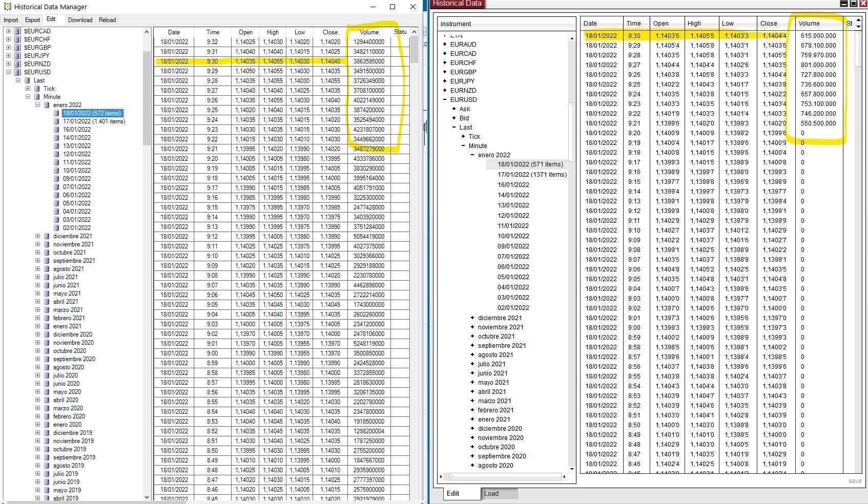Screen dimensions: 868x504
Task: Select '17/01/2022 (1371 items)' in Historical Data
Action: (532, 175)
